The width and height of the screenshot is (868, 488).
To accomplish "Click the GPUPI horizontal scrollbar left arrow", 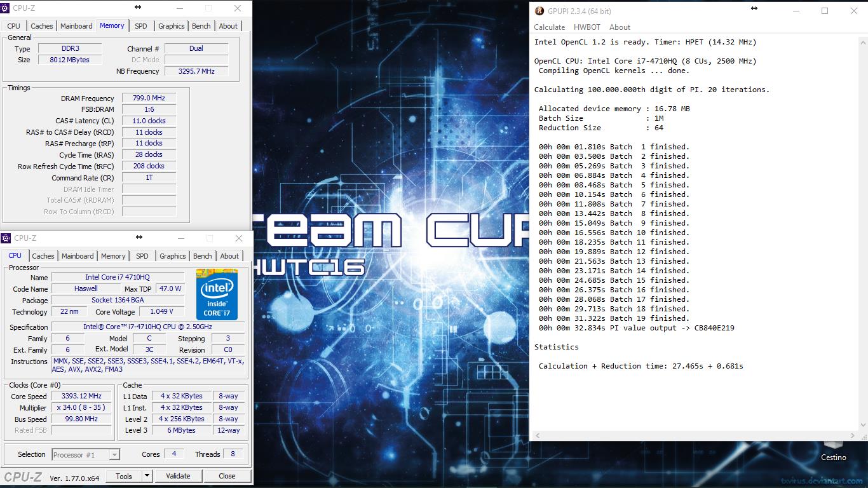I will tap(537, 436).
